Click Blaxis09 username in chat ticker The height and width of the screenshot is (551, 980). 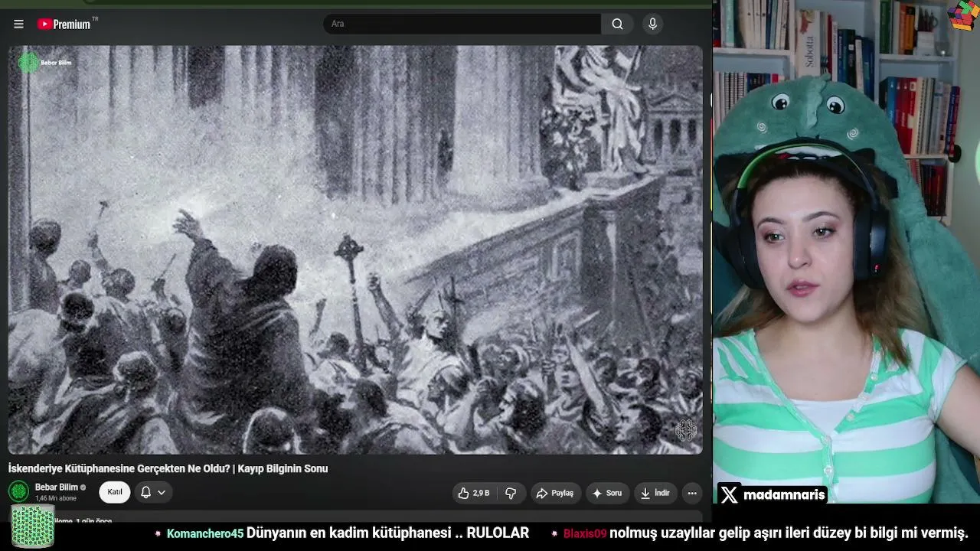(584, 533)
